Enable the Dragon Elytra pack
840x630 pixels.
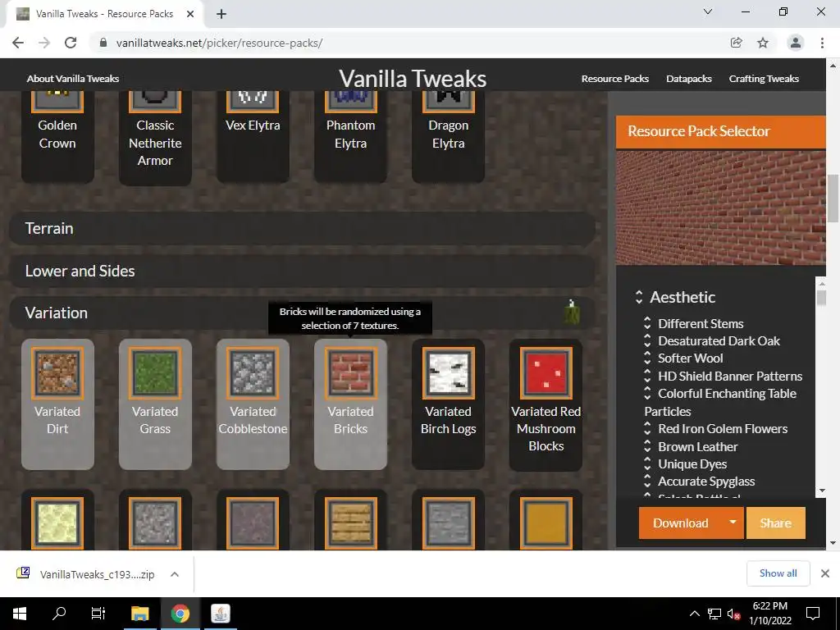point(449,136)
